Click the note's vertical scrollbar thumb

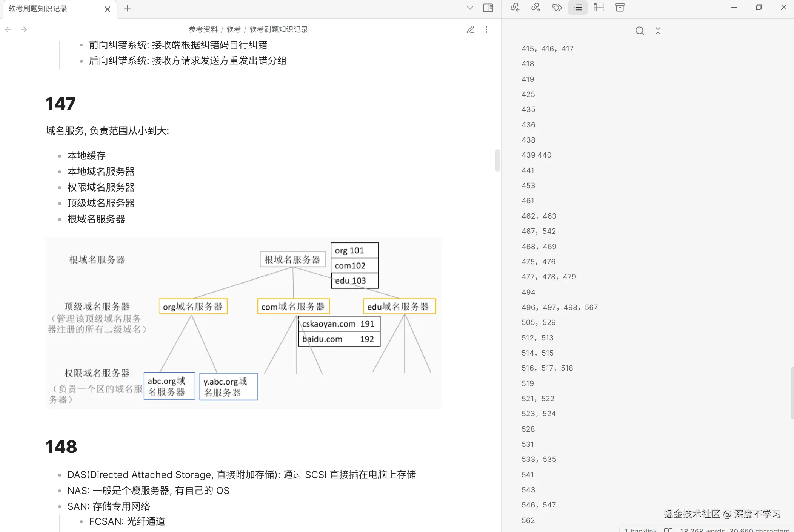click(x=497, y=160)
